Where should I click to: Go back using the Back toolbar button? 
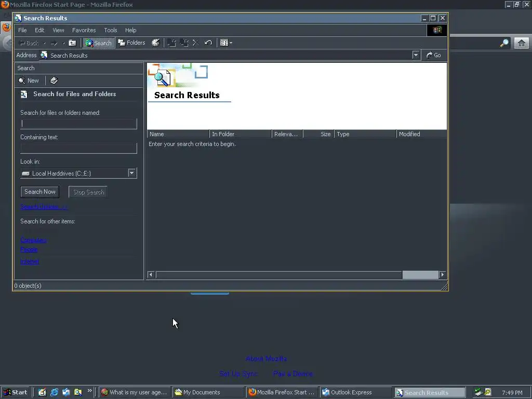[x=29, y=43]
